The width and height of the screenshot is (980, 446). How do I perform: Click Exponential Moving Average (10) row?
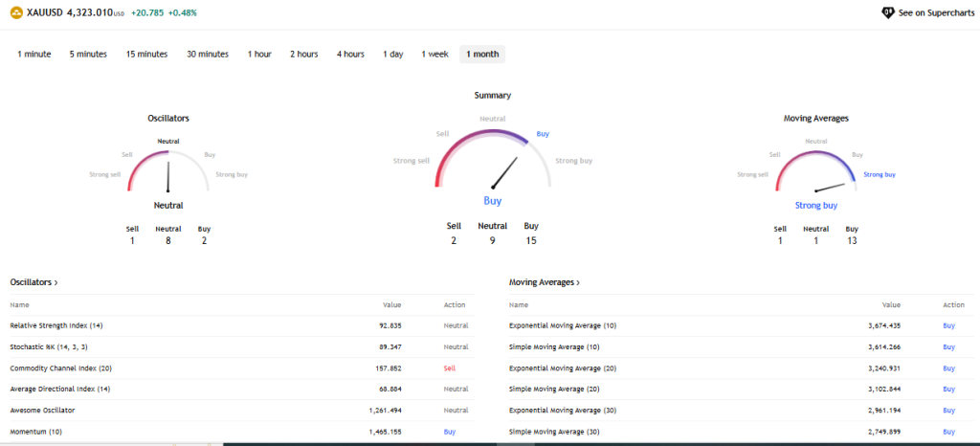(742, 325)
